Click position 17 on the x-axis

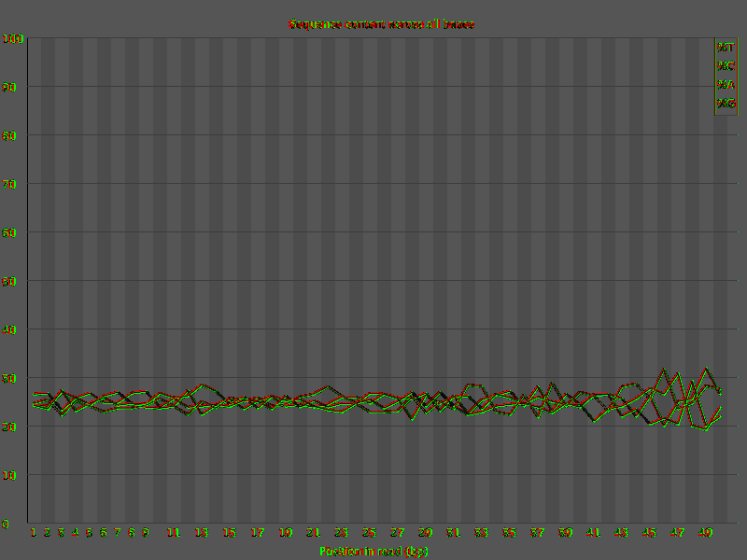258,533
